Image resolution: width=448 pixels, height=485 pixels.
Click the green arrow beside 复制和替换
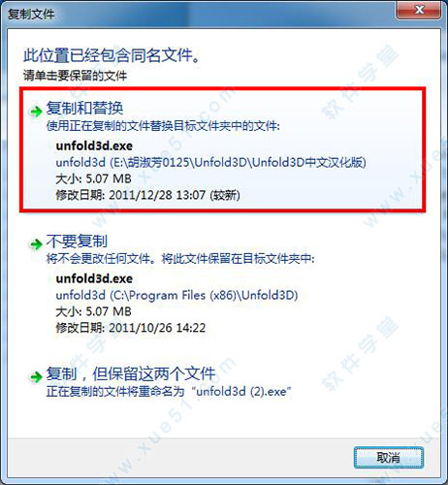(36, 112)
